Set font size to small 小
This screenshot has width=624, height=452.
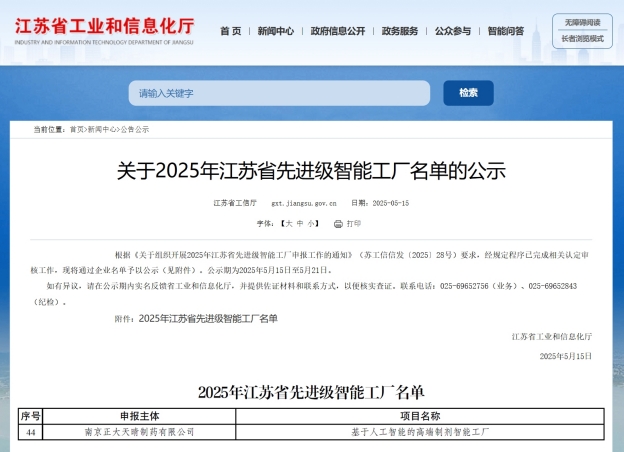click(312, 223)
